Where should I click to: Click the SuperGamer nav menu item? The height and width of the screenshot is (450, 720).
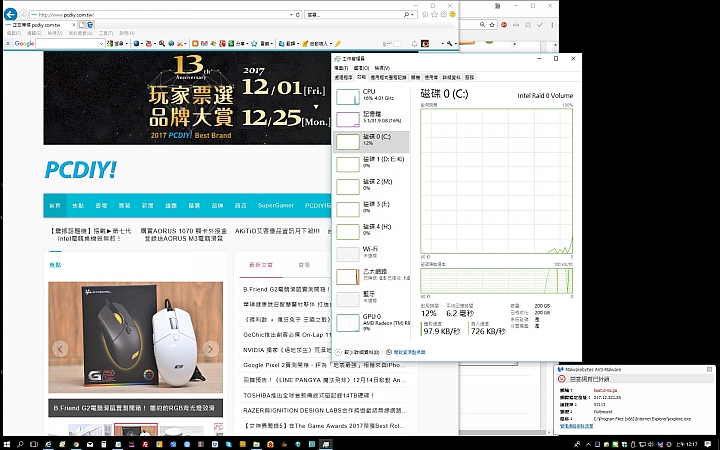tap(276, 205)
